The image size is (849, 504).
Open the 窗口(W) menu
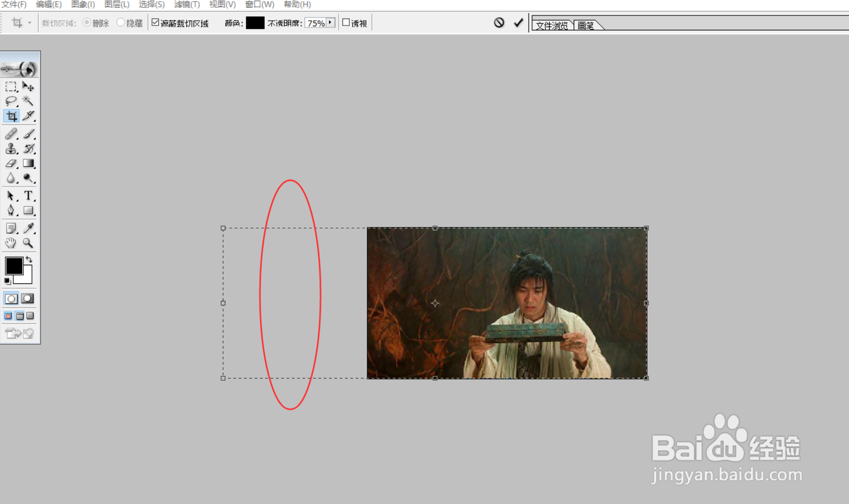click(260, 4)
